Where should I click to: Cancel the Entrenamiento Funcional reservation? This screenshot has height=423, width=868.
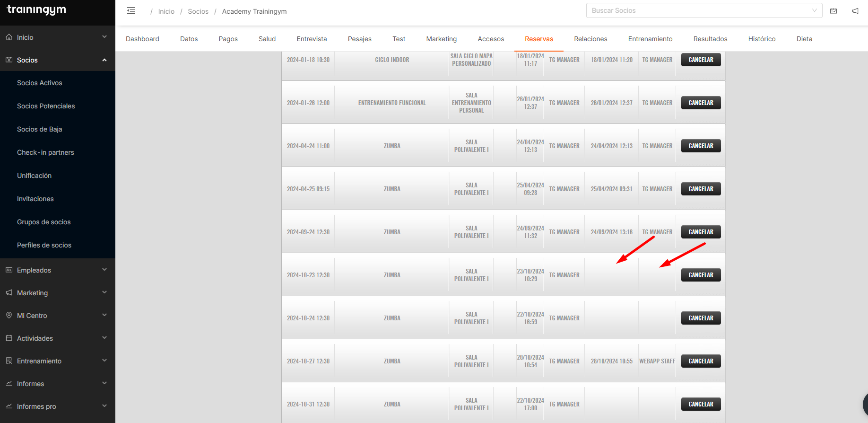(701, 103)
